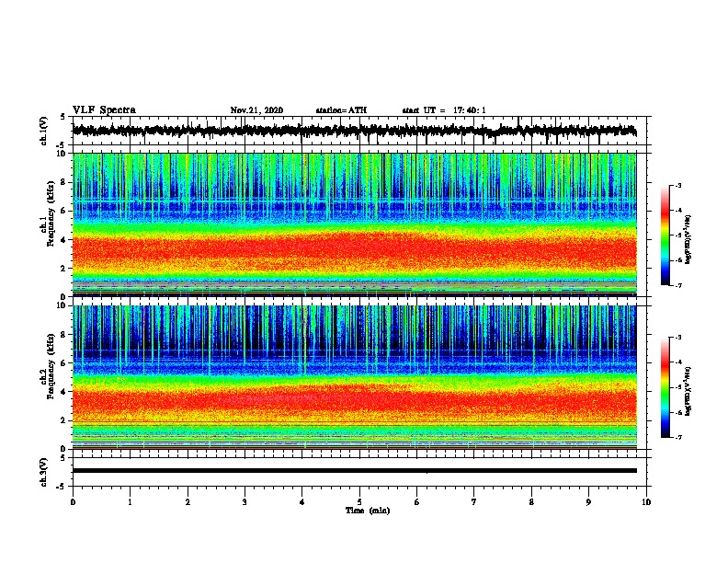
Task: Click time-axis tick label "6"
Action: (417, 501)
